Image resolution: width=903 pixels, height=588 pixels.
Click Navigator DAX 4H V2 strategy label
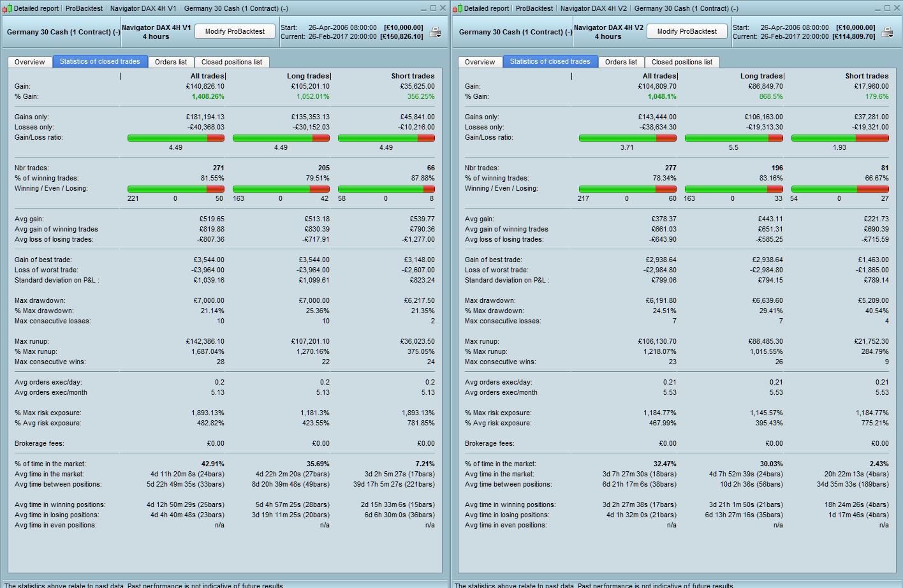(608, 27)
